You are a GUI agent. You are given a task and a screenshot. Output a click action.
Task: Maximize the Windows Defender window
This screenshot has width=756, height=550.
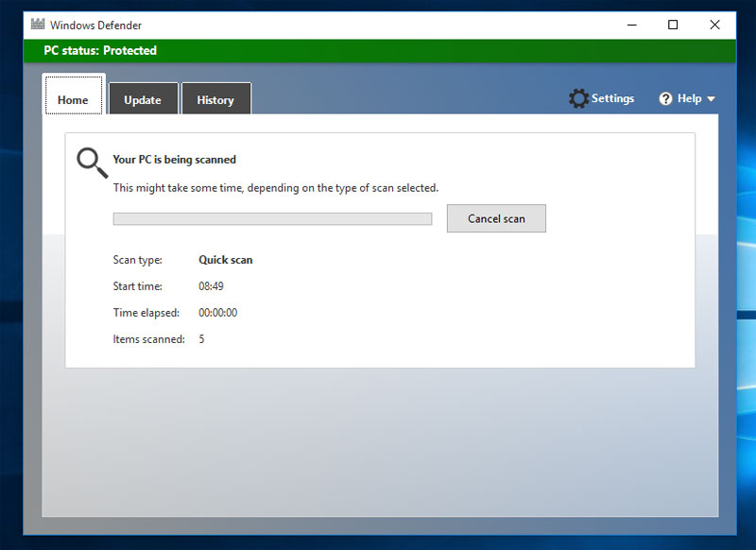[x=673, y=26]
